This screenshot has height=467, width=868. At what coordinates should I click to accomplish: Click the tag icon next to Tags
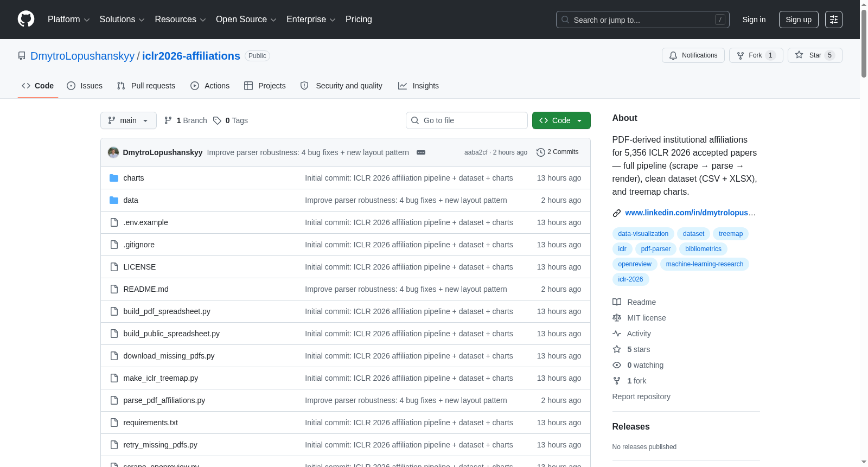pos(217,120)
